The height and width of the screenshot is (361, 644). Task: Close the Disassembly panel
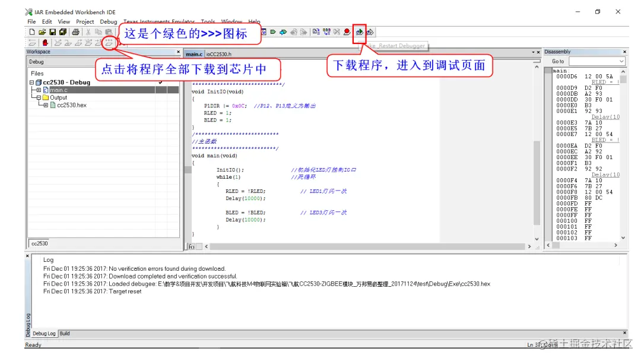pyautogui.click(x=624, y=52)
